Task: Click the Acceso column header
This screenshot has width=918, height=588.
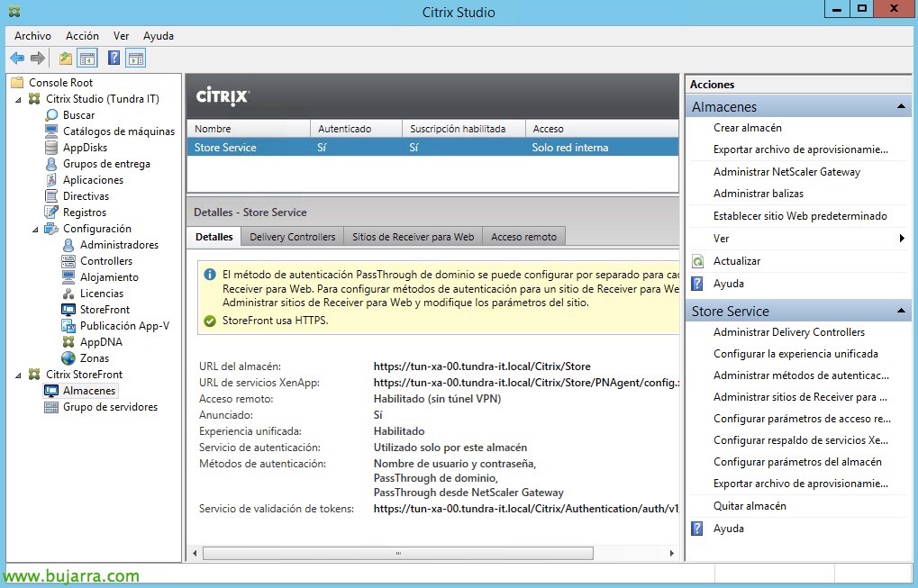Action: [x=602, y=129]
